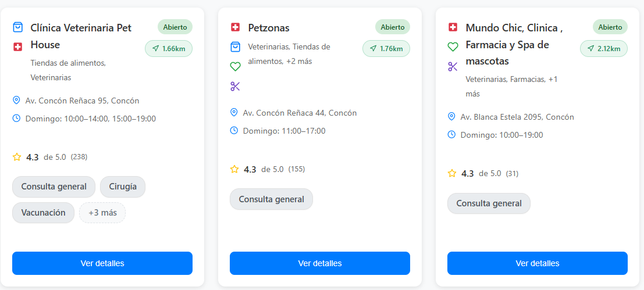Click clock icon beside Domingo: 11:00–17:00
This screenshot has width=644, height=290.
click(x=234, y=131)
